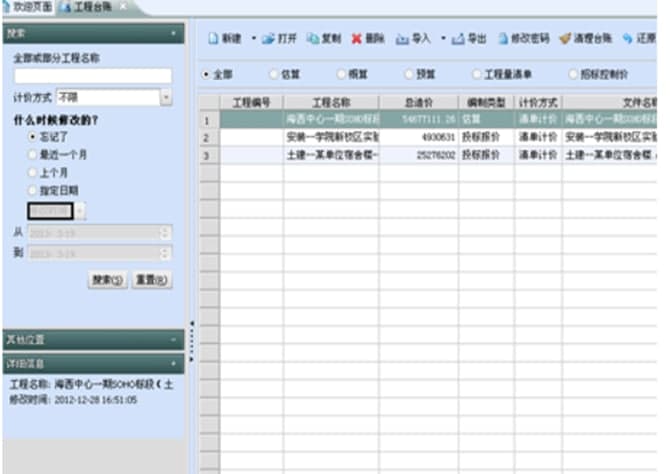The width and height of the screenshot is (671, 474).
Task: Switch to the 欢迎页面 tab
Action: [28, 7]
